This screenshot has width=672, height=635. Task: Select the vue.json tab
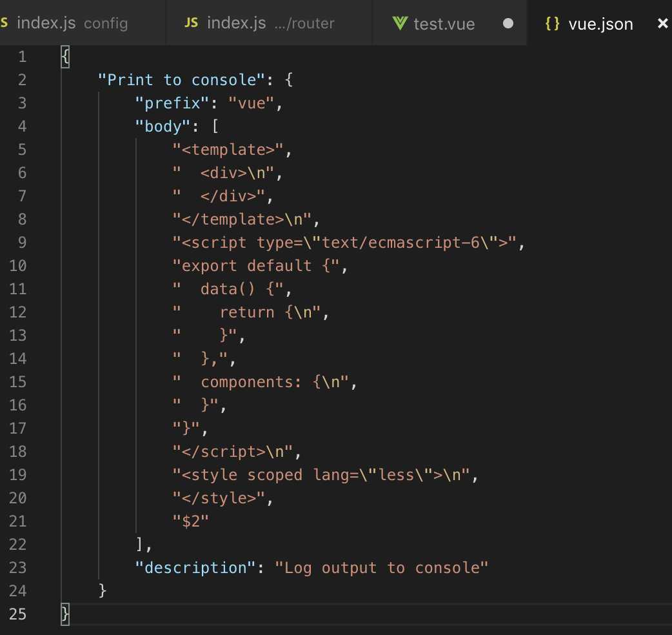pyautogui.click(x=600, y=24)
